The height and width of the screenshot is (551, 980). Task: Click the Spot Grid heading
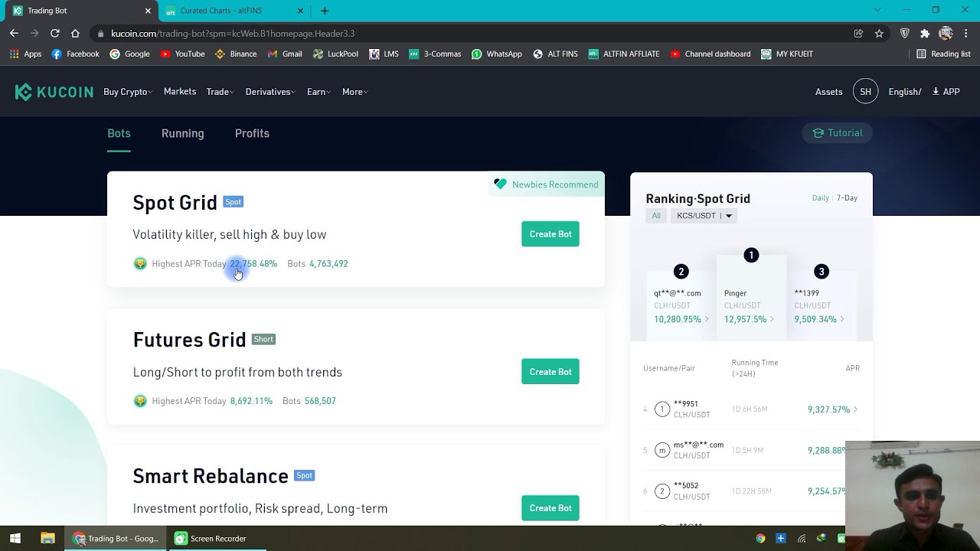pyautogui.click(x=175, y=203)
